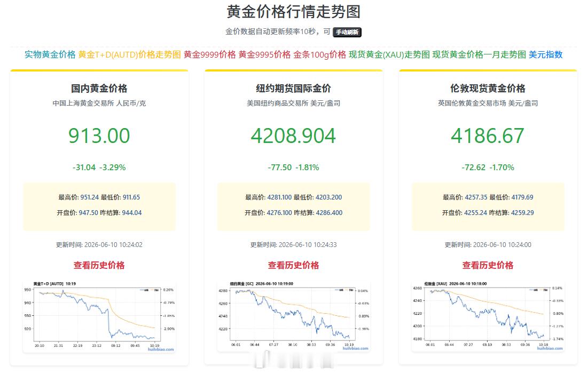Click 昨结算 value 4259.29
The image size is (588, 374).
click(522, 212)
